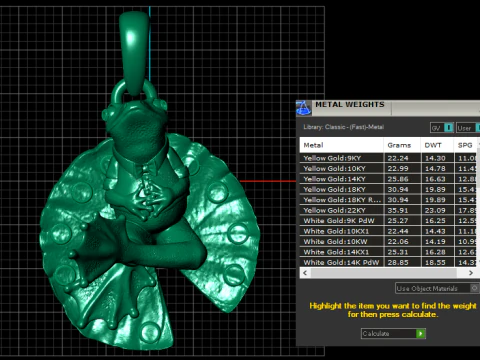
Task: Click the 22.24 grams value
Action: [398, 158]
